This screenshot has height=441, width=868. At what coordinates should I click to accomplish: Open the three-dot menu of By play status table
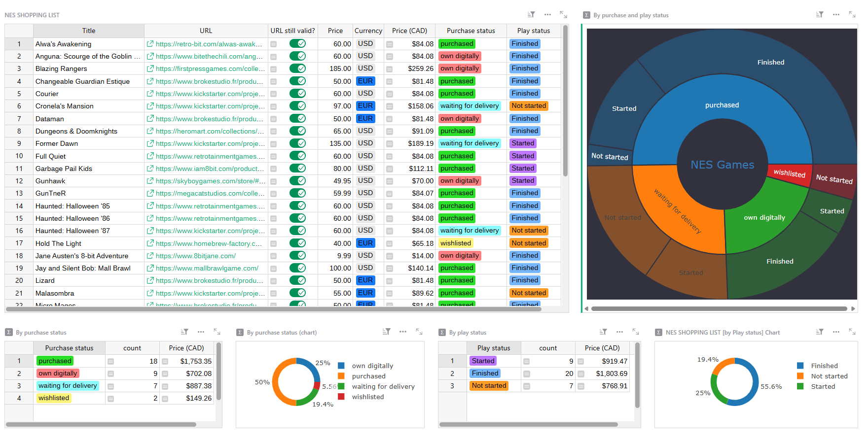point(619,332)
